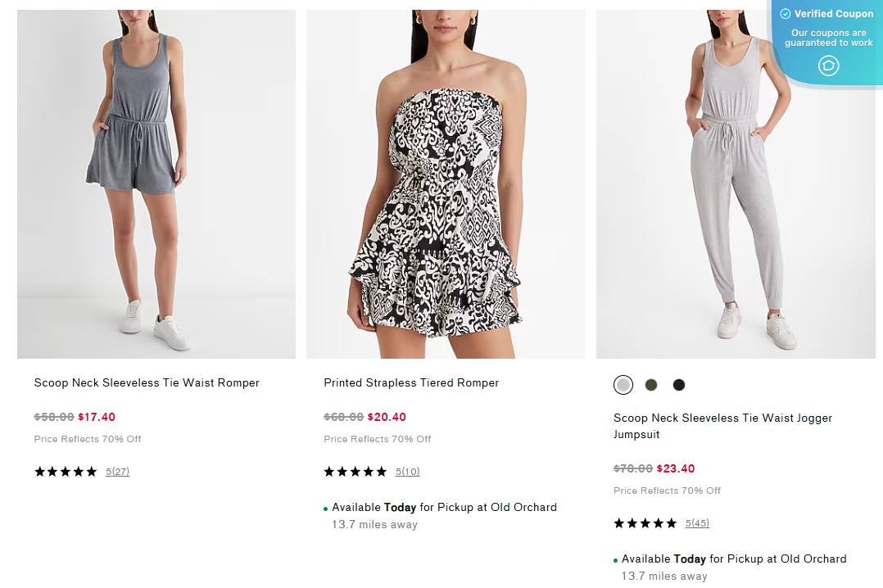Click the first star of the gray romper rating
This screenshot has height=588, width=883.
click(x=38, y=471)
